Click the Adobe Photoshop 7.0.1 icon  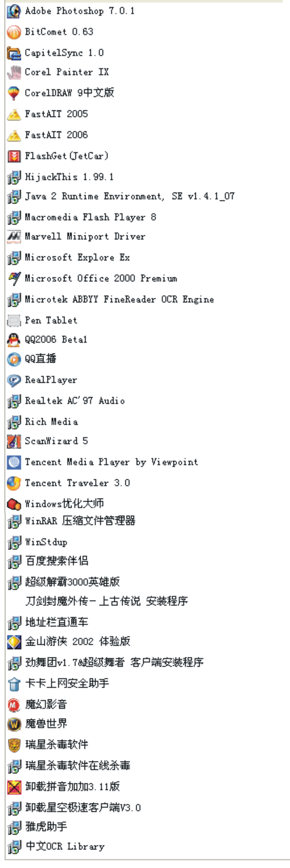[x=14, y=11]
